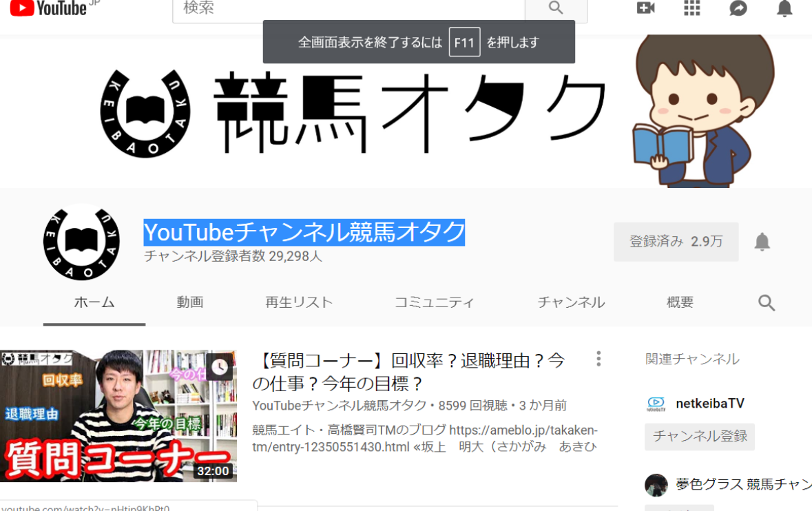812x511 pixels.
Task: Click the 32:00 duration badge
Action: [213, 471]
